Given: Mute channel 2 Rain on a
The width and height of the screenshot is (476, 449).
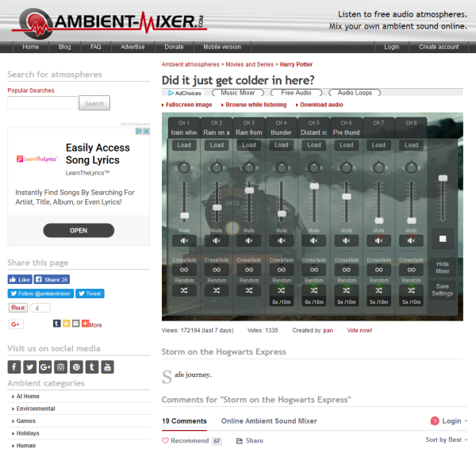Looking at the screenshot, I should 217,240.
